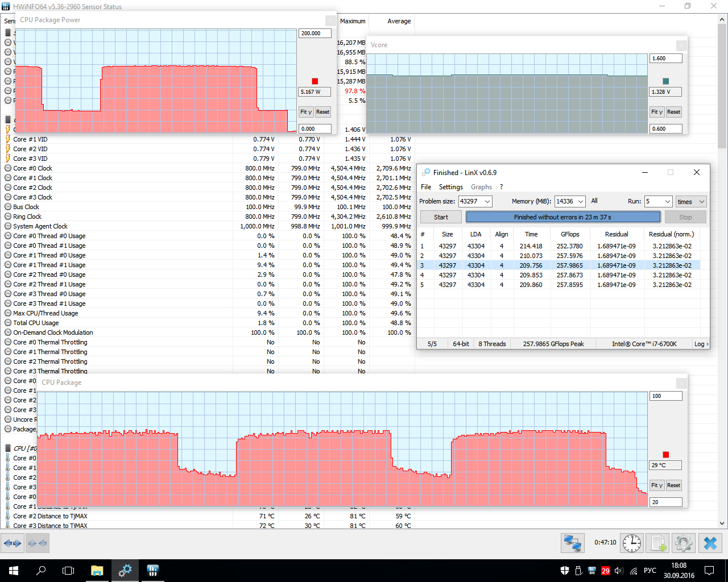Click Fit y in the Vcore graph
728x582 pixels.
(657, 112)
